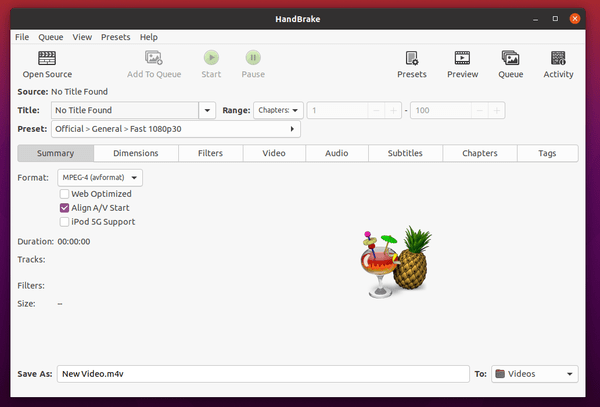This screenshot has height=407, width=600.
Task: Switch to the Dimensions tab
Action: (x=136, y=153)
